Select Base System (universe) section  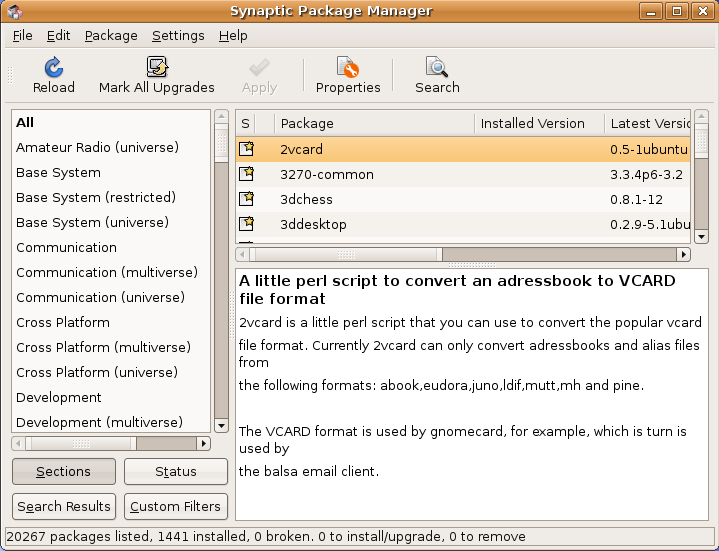pyautogui.click(x=111, y=222)
